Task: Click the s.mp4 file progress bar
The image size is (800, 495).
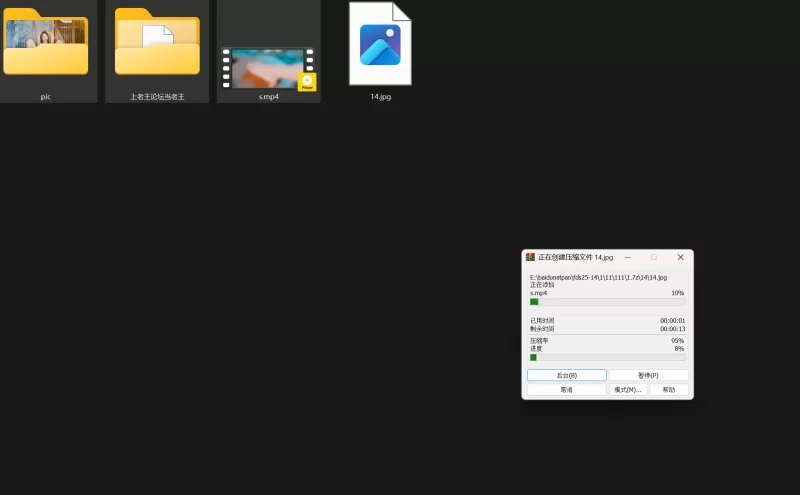Action: click(607, 301)
